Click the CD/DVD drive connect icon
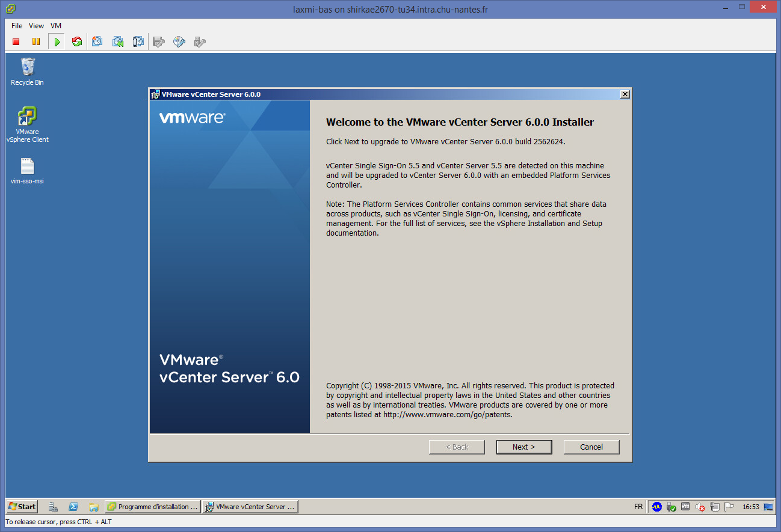The height and width of the screenshot is (532, 781). tap(179, 41)
